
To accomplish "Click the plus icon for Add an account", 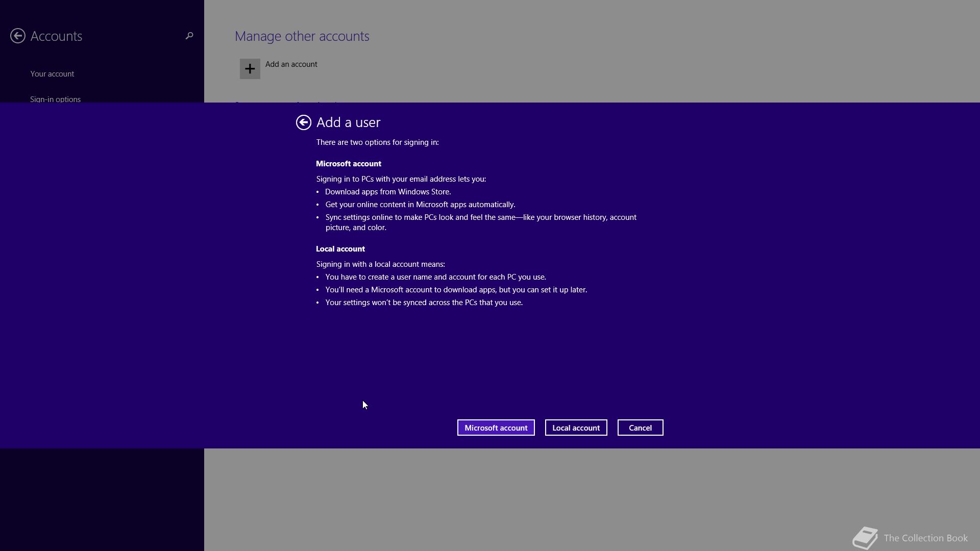I will coord(250,69).
